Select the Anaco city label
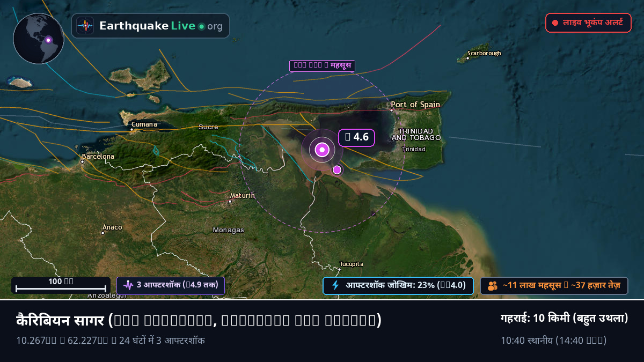 tap(112, 227)
